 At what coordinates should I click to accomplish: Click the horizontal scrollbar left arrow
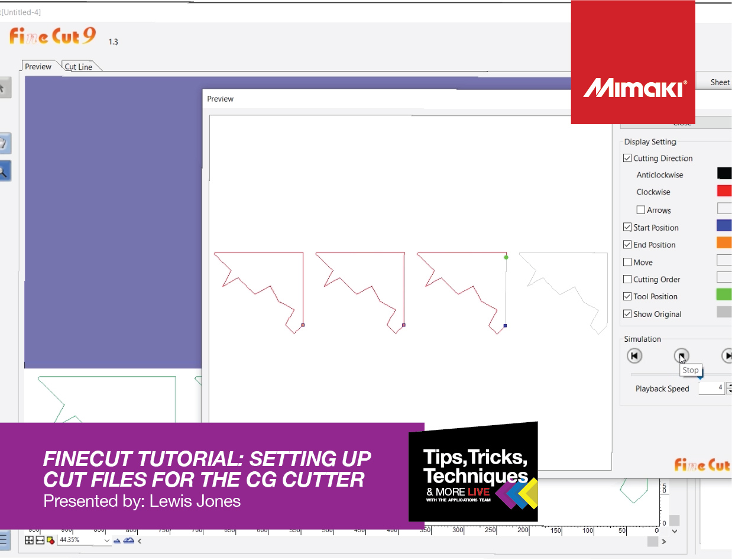[140, 540]
